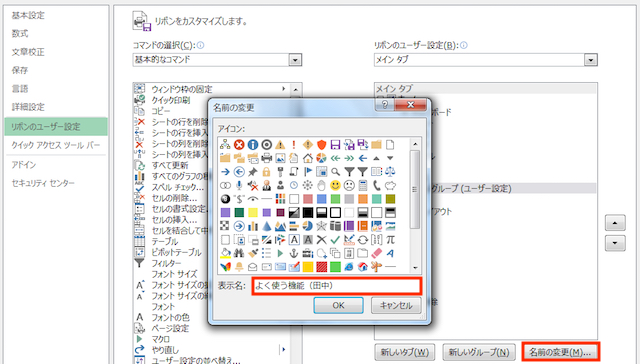640x364 pixels.
Task: Pick the blue bar chart icon
Action: tap(253, 226)
